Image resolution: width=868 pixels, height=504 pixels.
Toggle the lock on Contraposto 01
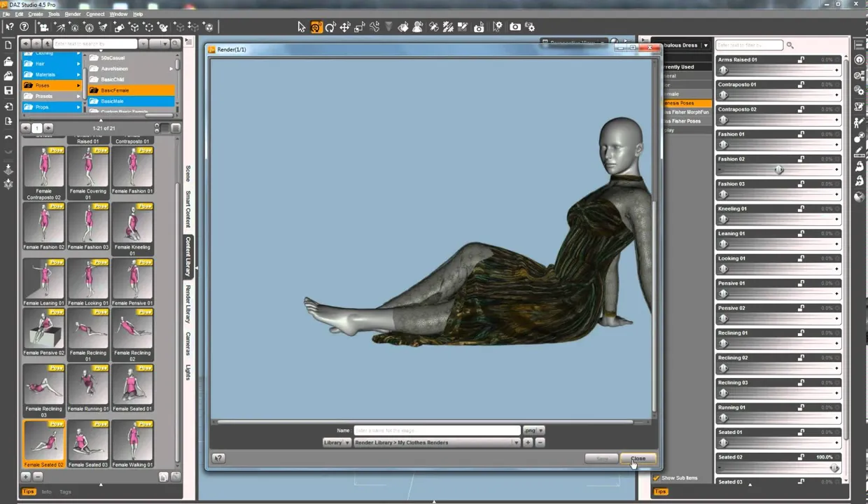click(x=801, y=84)
